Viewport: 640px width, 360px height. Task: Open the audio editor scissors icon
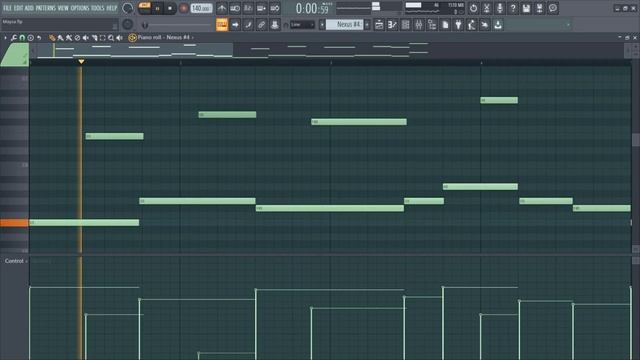[x=487, y=8]
